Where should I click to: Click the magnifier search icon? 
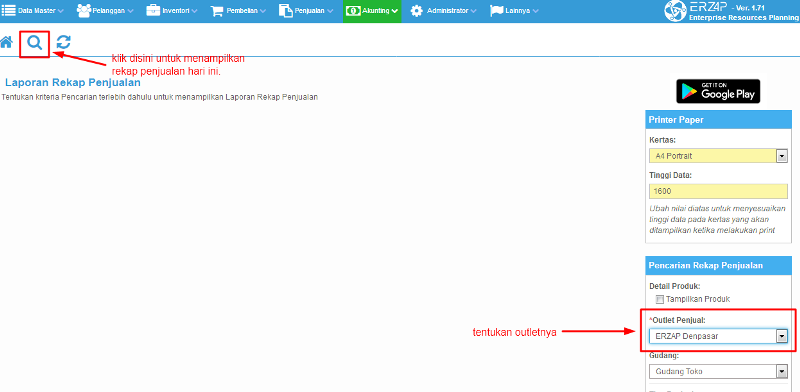coord(35,43)
